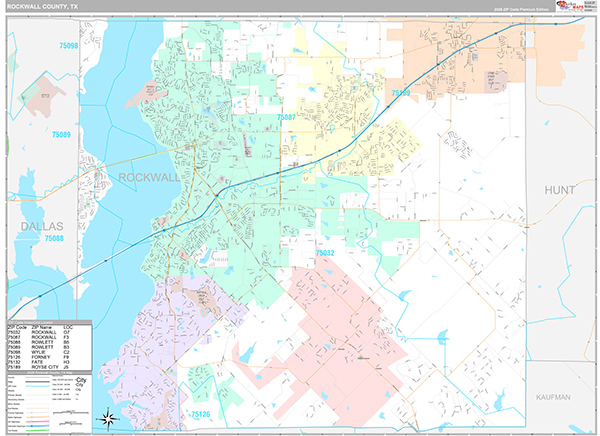
Task: Click the pink highway line swatch in legend
Action: 38,421
